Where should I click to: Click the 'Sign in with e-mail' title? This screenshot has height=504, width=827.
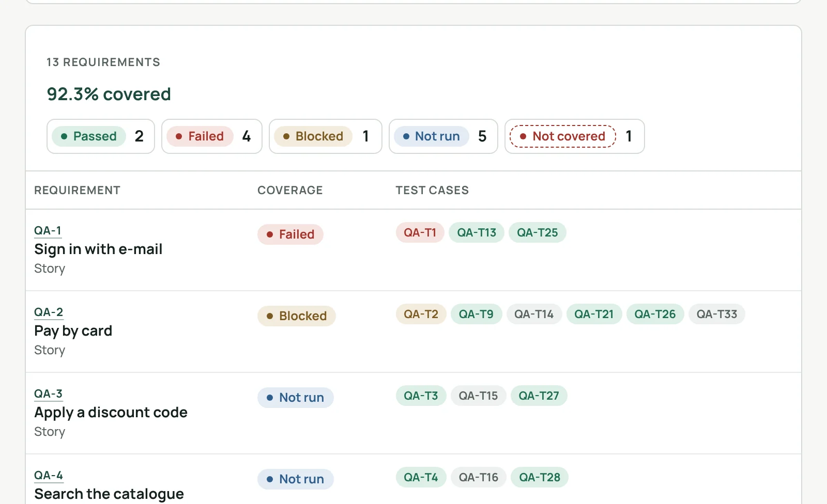(x=98, y=249)
